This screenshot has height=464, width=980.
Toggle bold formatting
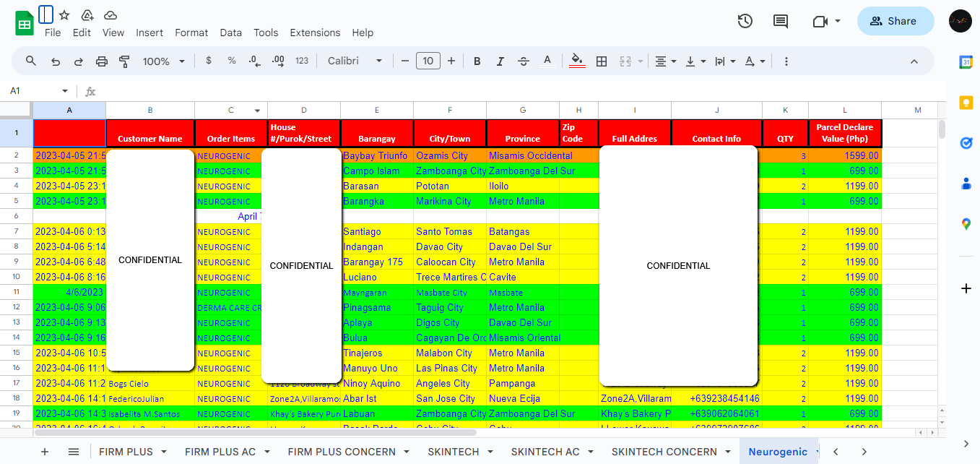pos(477,61)
